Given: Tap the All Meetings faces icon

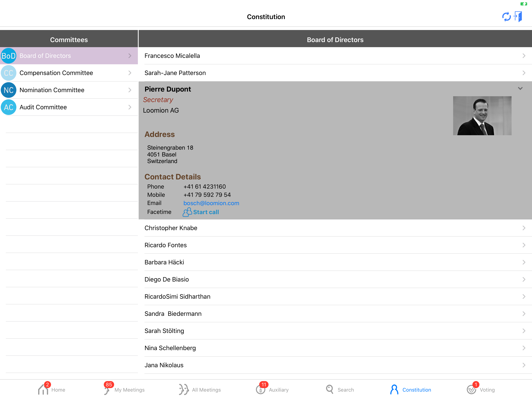Looking at the screenshot, I should coord(184,389).
